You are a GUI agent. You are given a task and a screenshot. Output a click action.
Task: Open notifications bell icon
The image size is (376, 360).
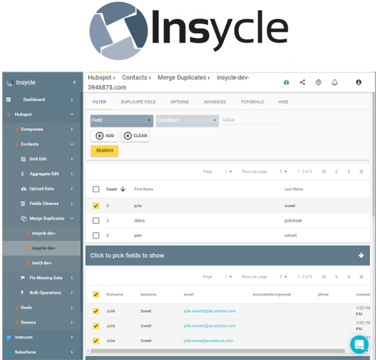(x=334, y=82)
